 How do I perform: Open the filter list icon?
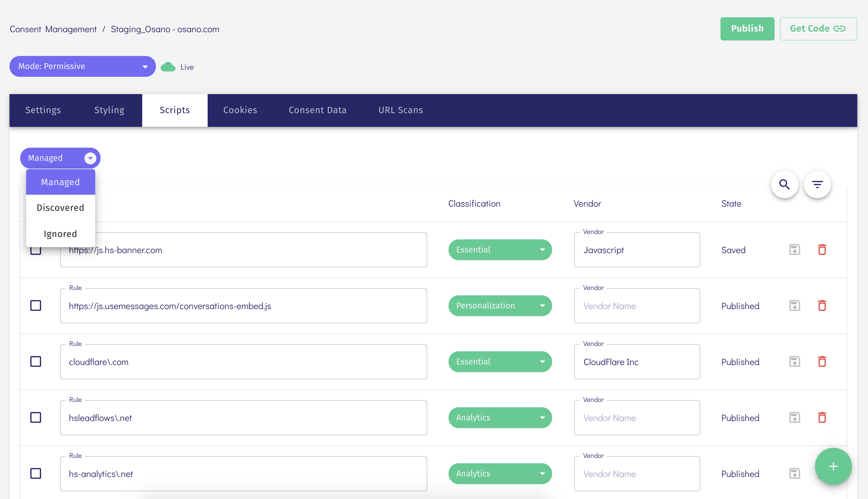pyautogui.click(x=817, y=184)
